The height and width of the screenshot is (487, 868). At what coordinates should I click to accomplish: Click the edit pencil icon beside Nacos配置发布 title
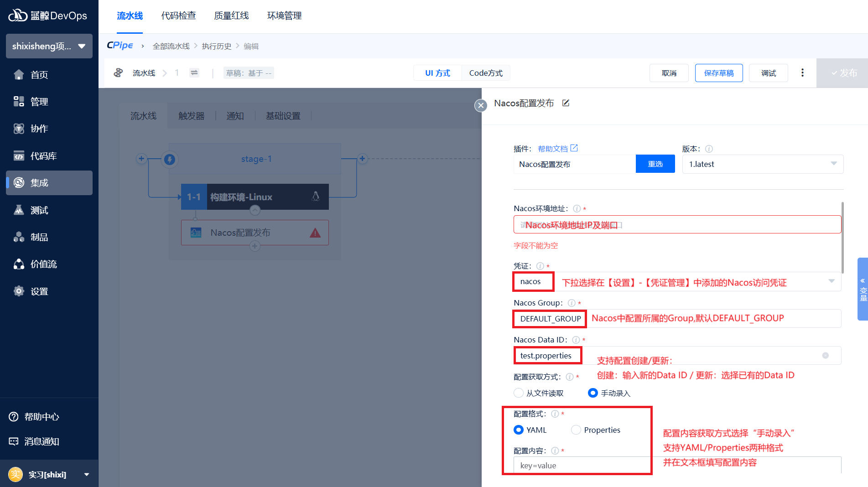point(566,103)
